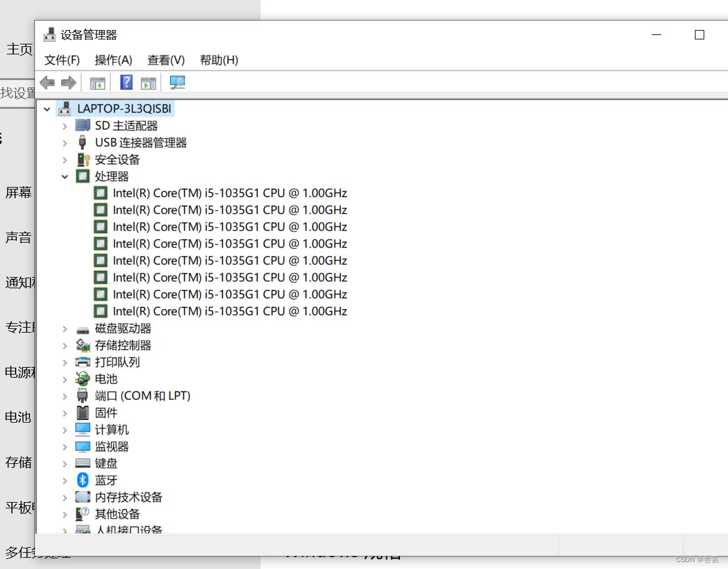Click 声音 in the Settings sidebar
Image resolution: width=728 pixels, height=569 pixels.
[17, 236]
